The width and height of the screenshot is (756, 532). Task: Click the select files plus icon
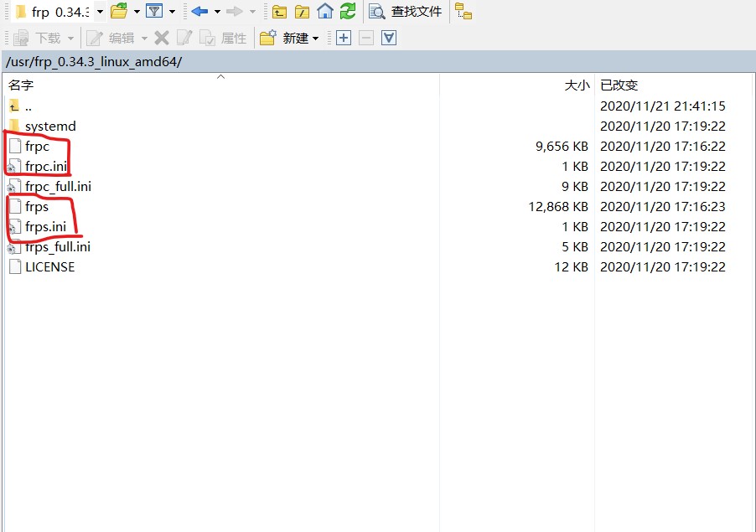coord(344,38)
